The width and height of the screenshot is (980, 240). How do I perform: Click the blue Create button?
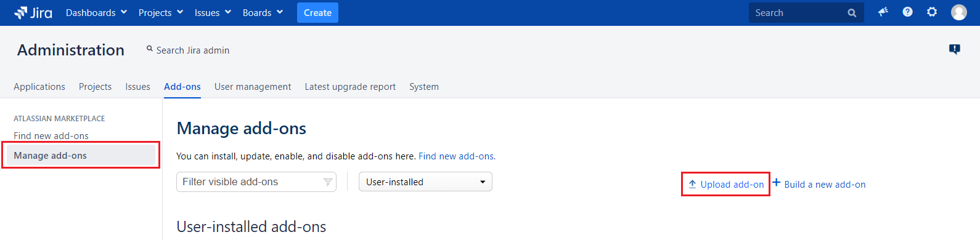[317, 12]
